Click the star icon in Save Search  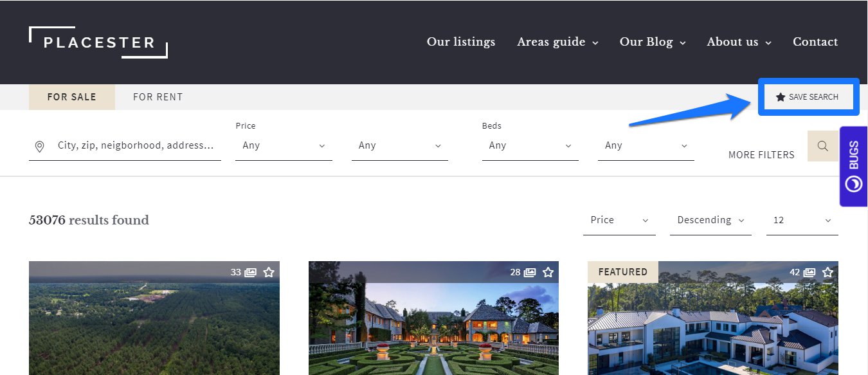pos(781,97)
